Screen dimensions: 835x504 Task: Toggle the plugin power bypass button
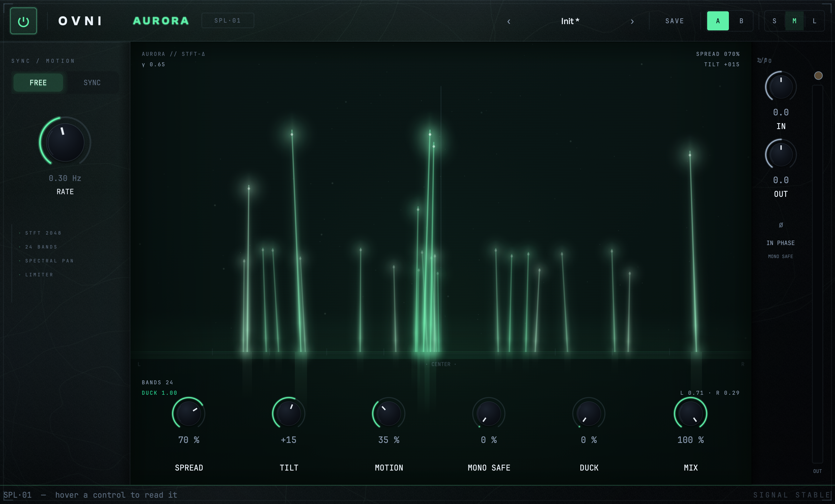23,21
